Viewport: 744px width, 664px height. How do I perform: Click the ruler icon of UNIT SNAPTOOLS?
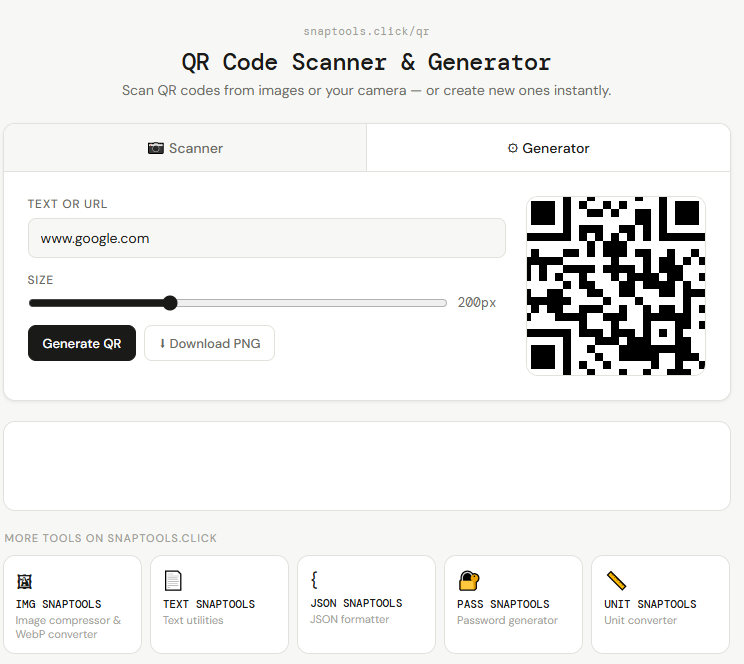[616, 580]
